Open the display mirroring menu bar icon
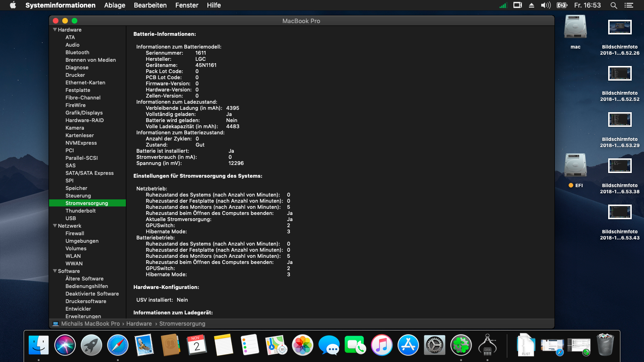Viewport: 644px width, 362px height. [518, 5]
